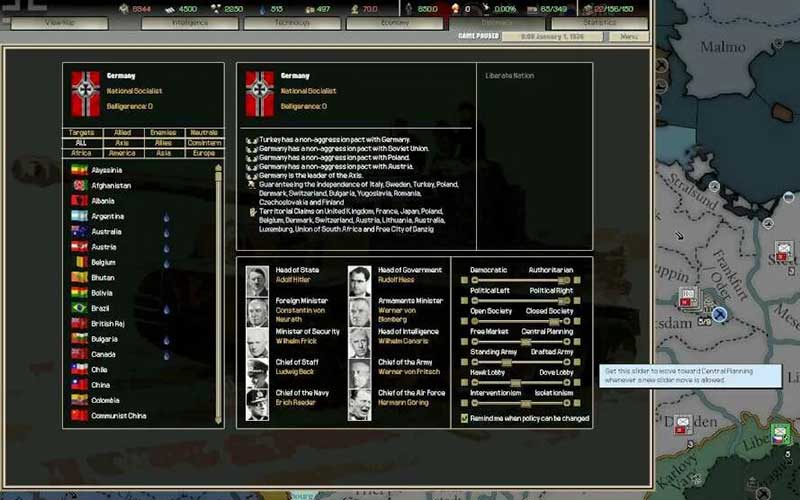Filter country list by Europe
The width and height of the screenshot is (800, 500).
pos(203,153)
